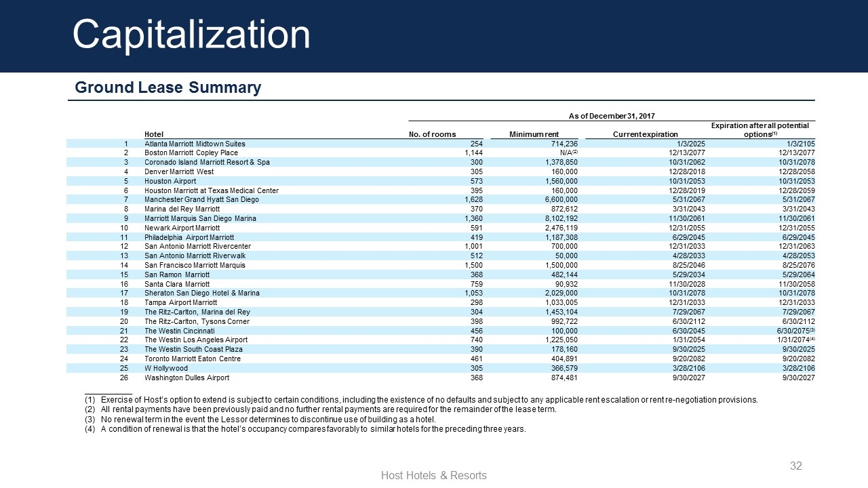Image resolution: width=868 pixels, height=488 pixels.
Task: Click The Ritz-Carlton, Marina del Rey
Action: 197,312
